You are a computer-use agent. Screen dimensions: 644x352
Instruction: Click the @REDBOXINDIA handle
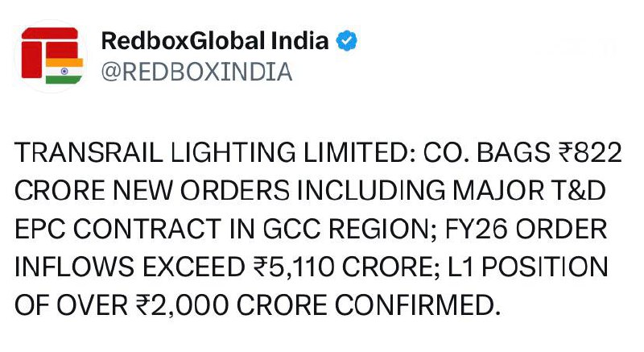[196, 72]
